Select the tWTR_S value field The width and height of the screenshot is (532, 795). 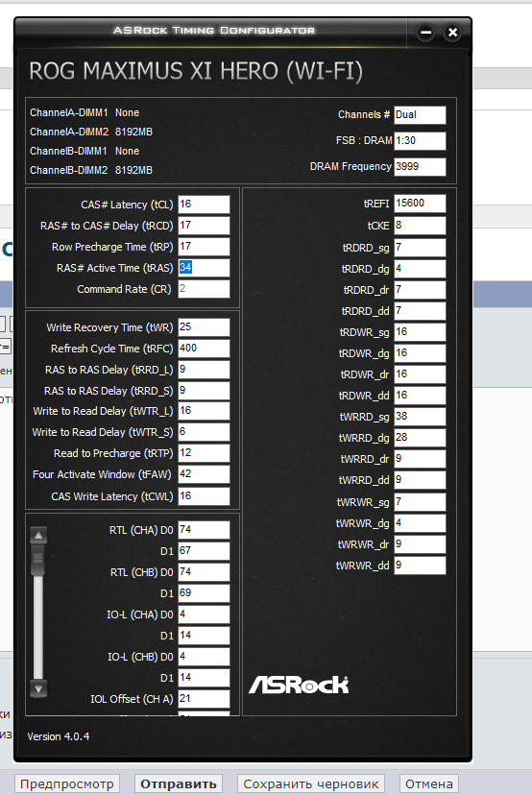click(204, 432)
